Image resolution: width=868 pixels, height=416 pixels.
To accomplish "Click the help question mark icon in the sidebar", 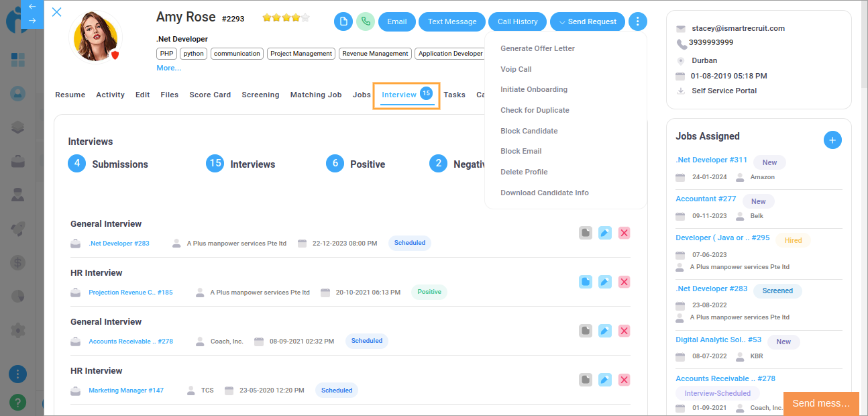I will [x=17, y=402].
